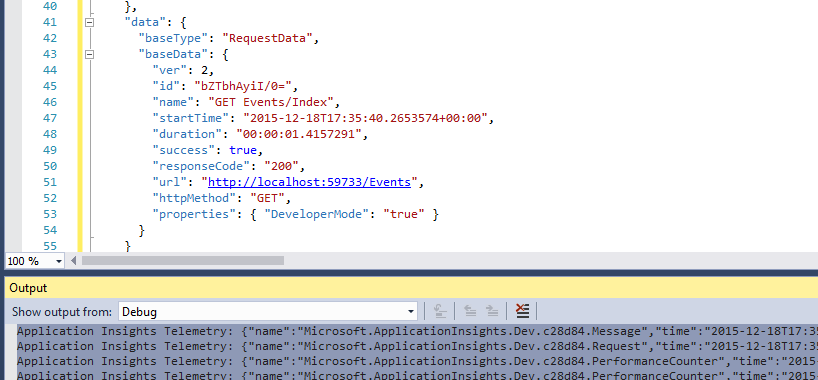This screenshot has height=380, width=818.
Task: Select the Dev.c28d84.Message telemetry output line
Action: [x=417, y=331]
